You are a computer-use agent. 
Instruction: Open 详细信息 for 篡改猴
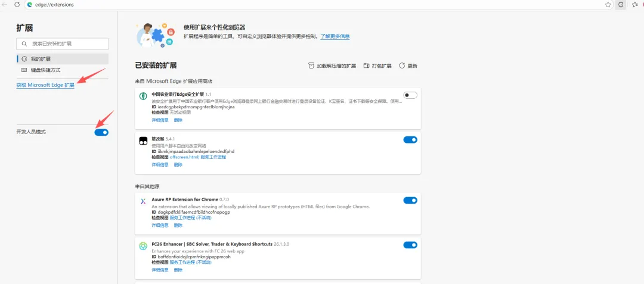click(x=160, y=165)
